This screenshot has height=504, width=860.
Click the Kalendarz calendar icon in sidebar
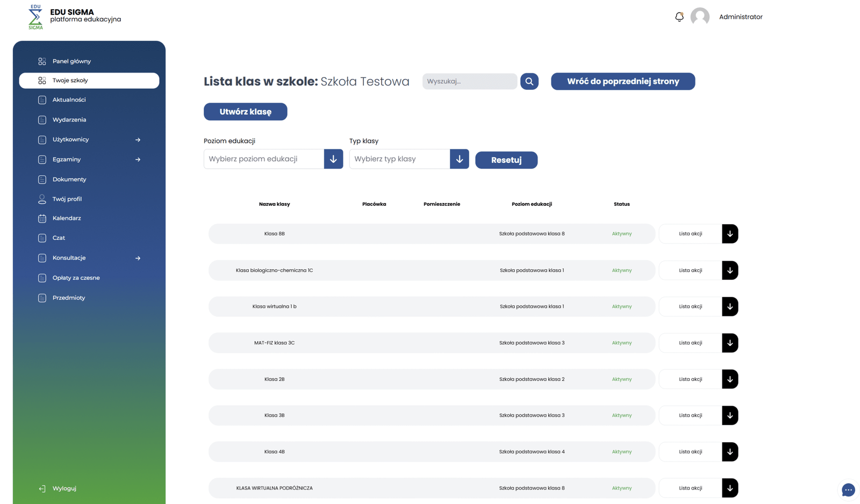[x=42, y=218]
